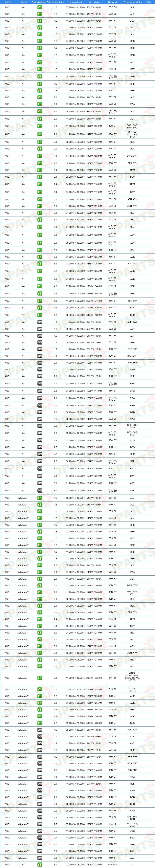
Task: Click diesel ON icon in A4 AVANT BFC, BCZ, BDG row
Action: click(40, 824)
